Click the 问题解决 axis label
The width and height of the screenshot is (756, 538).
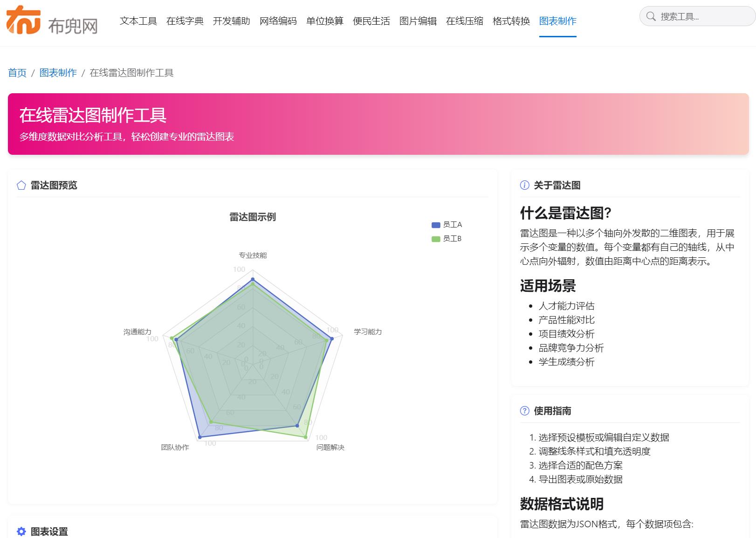[330, 447]
